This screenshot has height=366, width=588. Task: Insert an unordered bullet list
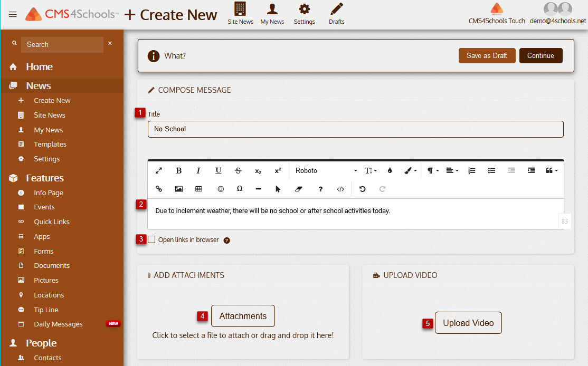tap(491, 170)
